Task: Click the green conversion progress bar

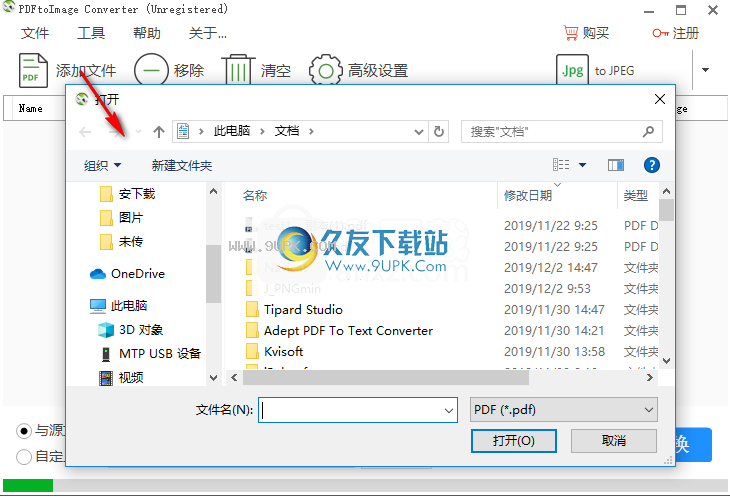Action: pyautogui.click(x=28, y=485)
